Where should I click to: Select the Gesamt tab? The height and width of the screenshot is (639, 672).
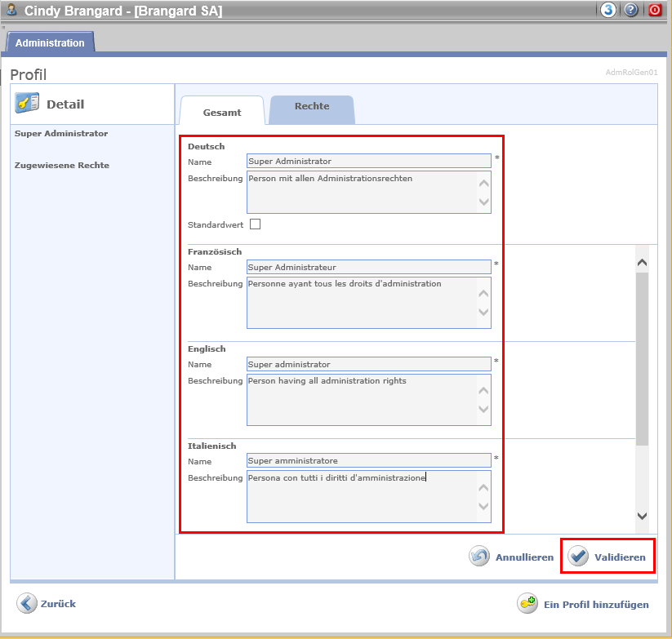(x=222, y=113)
